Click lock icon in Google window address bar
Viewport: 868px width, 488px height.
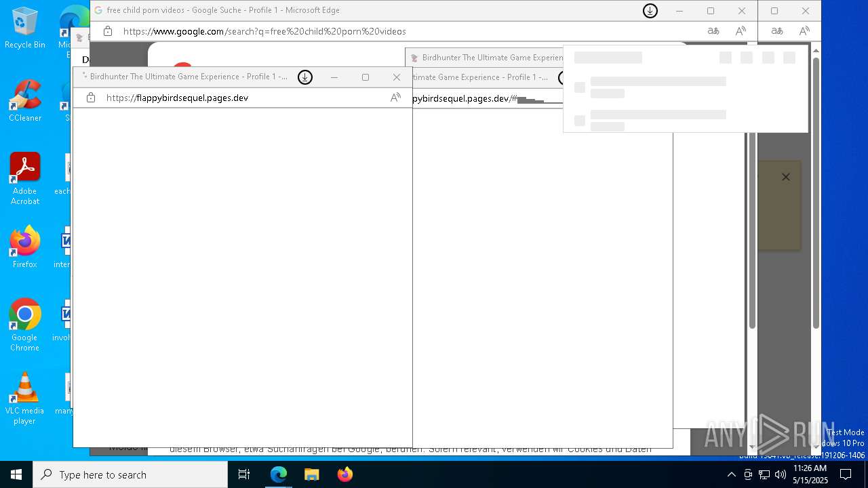(108, 31)
